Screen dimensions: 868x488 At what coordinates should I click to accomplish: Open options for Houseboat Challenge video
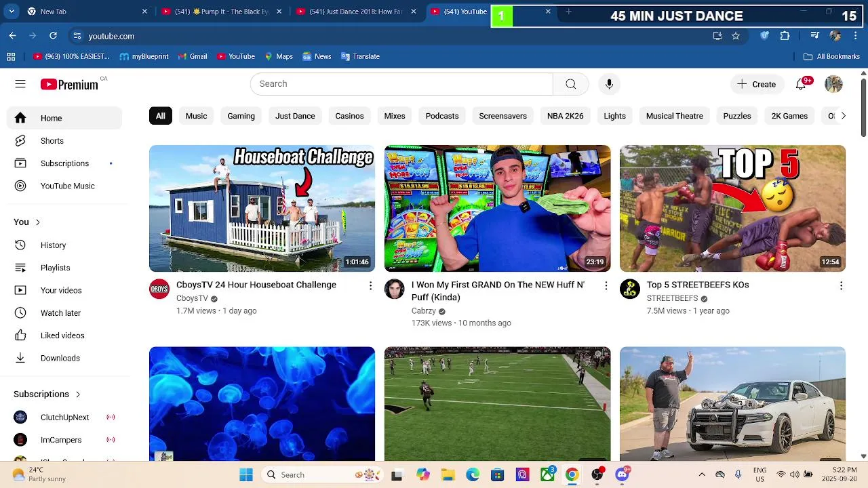(x=370, y=286)
